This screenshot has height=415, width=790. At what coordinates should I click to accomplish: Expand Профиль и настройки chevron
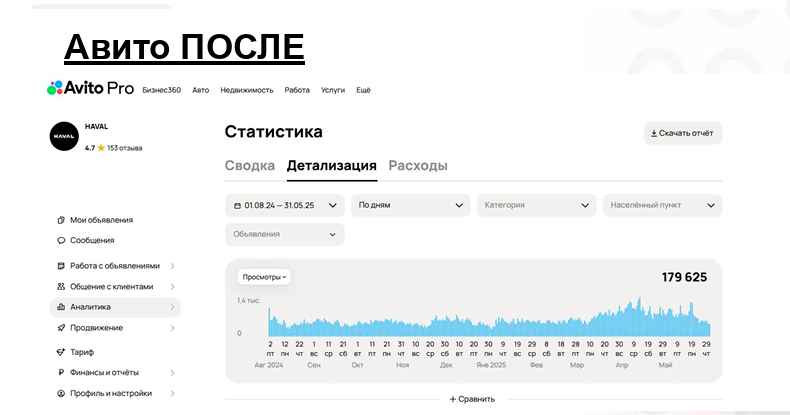click(x=172, y=393)
